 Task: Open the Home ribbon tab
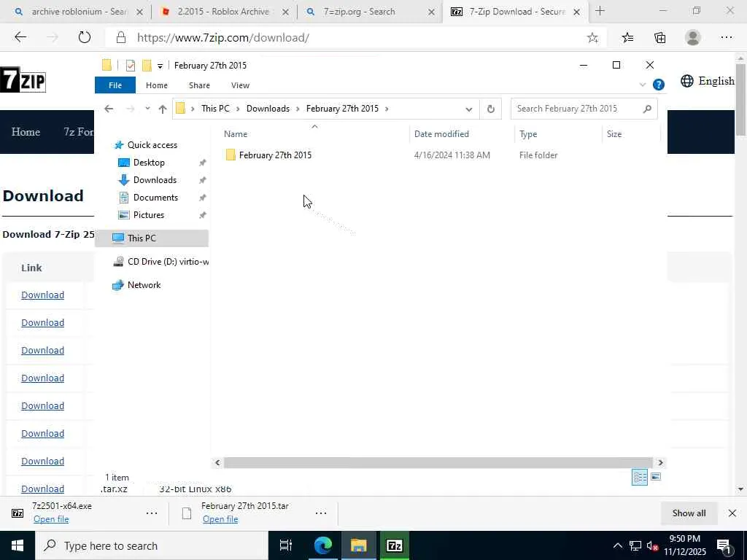(x=157, y=85)
